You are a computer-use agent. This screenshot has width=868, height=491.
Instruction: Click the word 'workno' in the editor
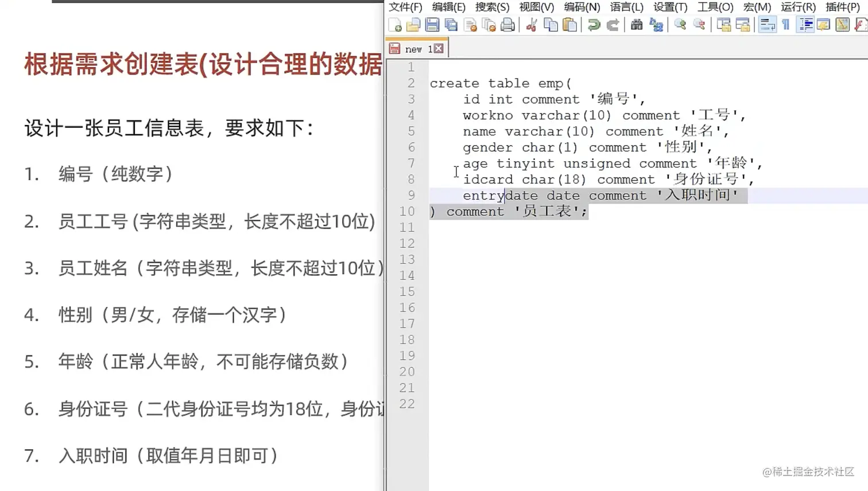click(488, 115)
